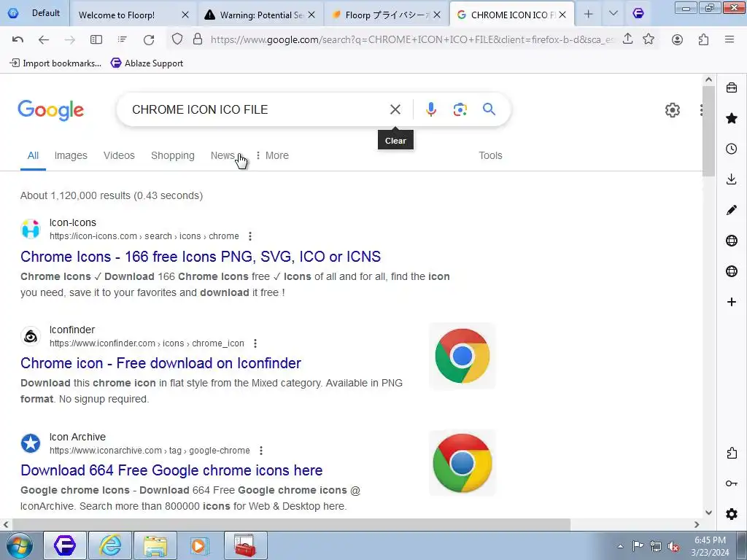The width and height of the screenshot is (747, 560).
Task: Open notes pencil icon in sidebar
Action: pos(731,210)
